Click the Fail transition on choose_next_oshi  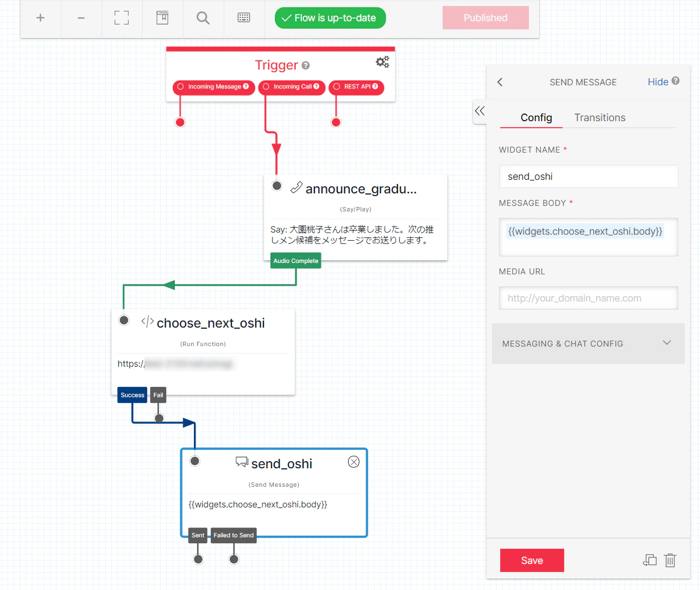click(x=158, y=395)
